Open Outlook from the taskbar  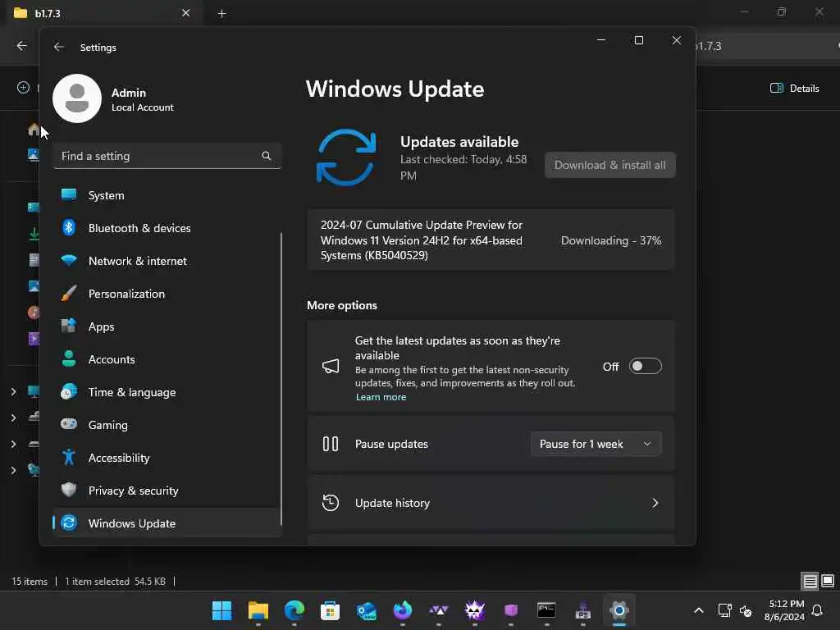tap(367, 610)
